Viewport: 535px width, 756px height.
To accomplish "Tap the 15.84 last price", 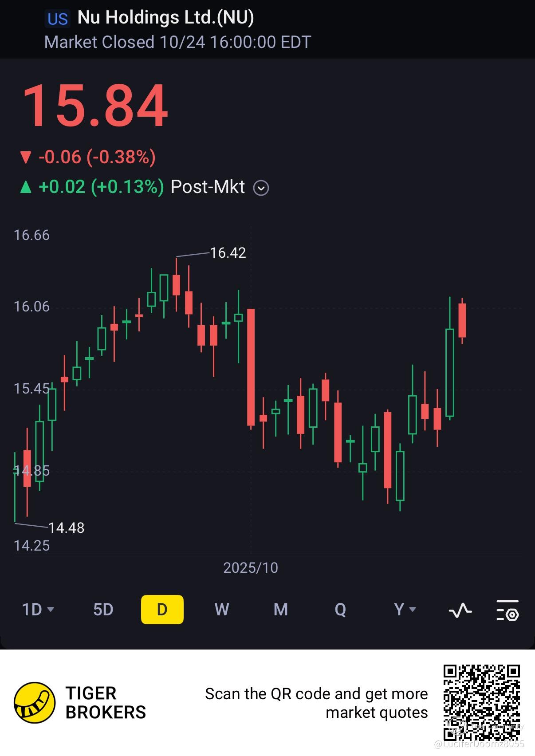I will [94, 106].
